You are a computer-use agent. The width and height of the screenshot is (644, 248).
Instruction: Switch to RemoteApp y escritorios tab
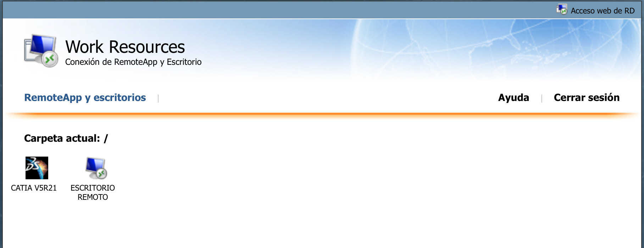(x=85, y=97)
